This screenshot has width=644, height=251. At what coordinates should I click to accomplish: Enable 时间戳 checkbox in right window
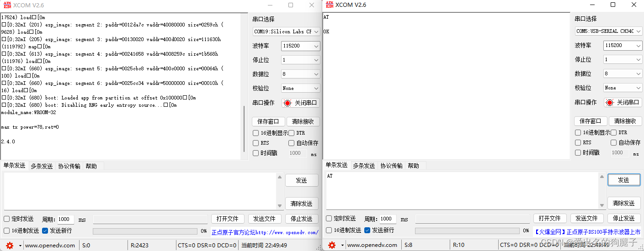click(x=578, y=152)
